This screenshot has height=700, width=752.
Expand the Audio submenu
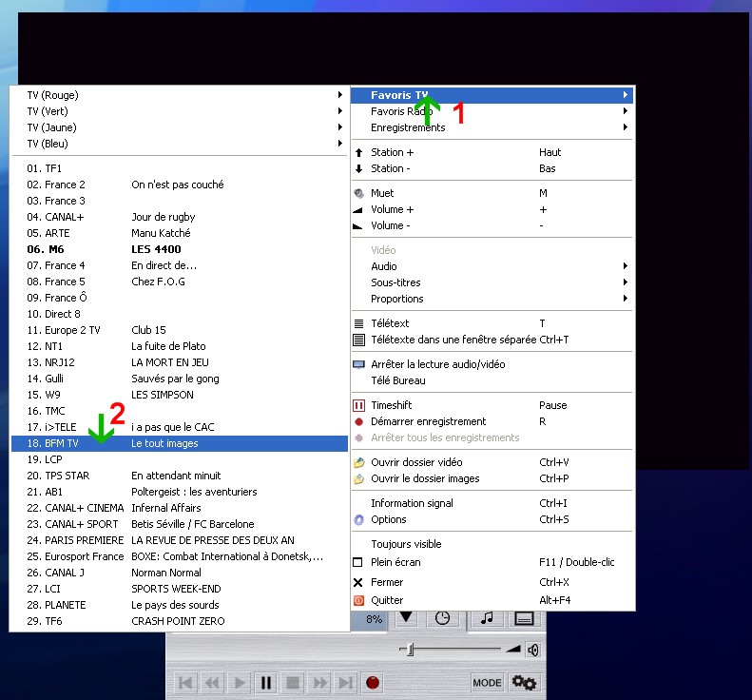pos(492,266)
